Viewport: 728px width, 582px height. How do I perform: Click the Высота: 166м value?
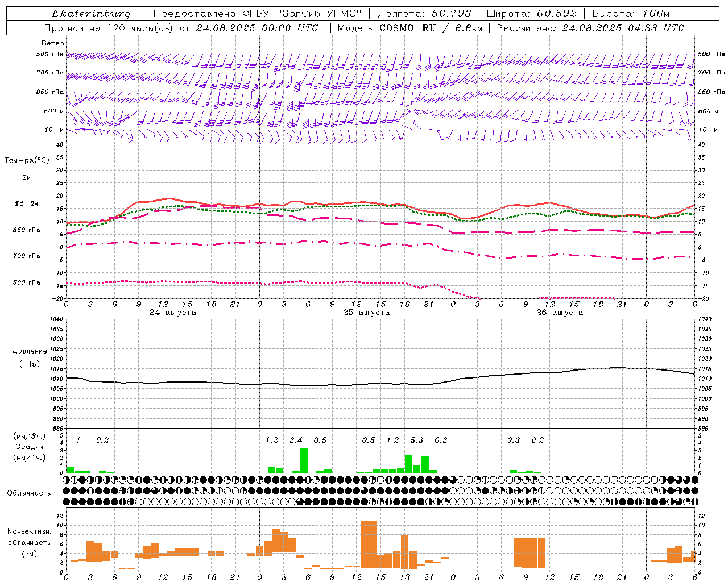(x=631, y=14)
